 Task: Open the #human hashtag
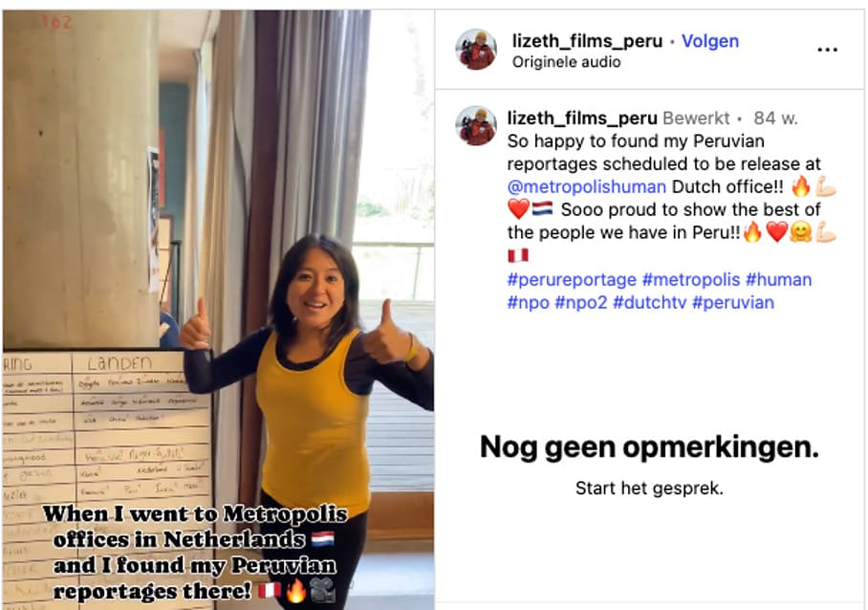(x=778, y=279)
